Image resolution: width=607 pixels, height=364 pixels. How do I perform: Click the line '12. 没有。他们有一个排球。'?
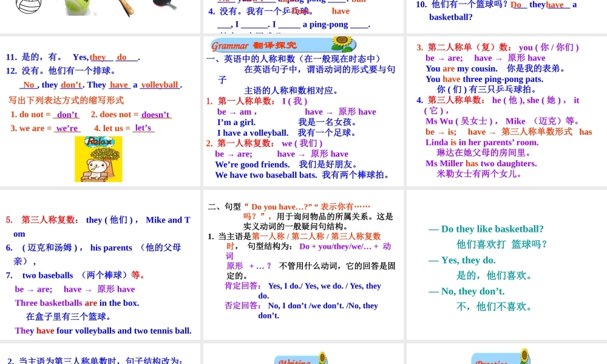[60, 71]
